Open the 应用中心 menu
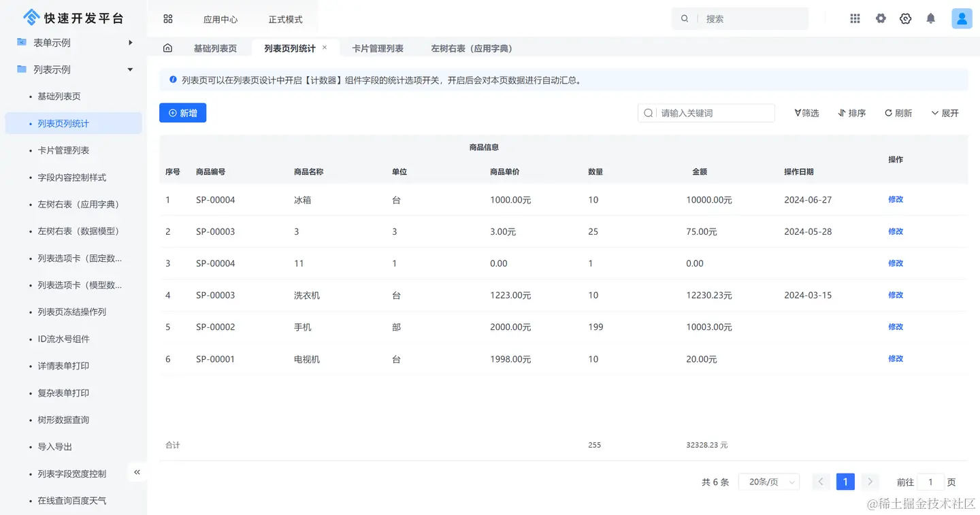 220,19
